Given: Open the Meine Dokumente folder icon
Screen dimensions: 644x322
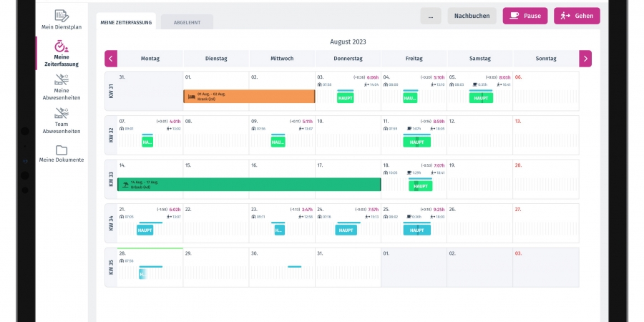Looking at the screenshot, I should (x=61, y=150).
